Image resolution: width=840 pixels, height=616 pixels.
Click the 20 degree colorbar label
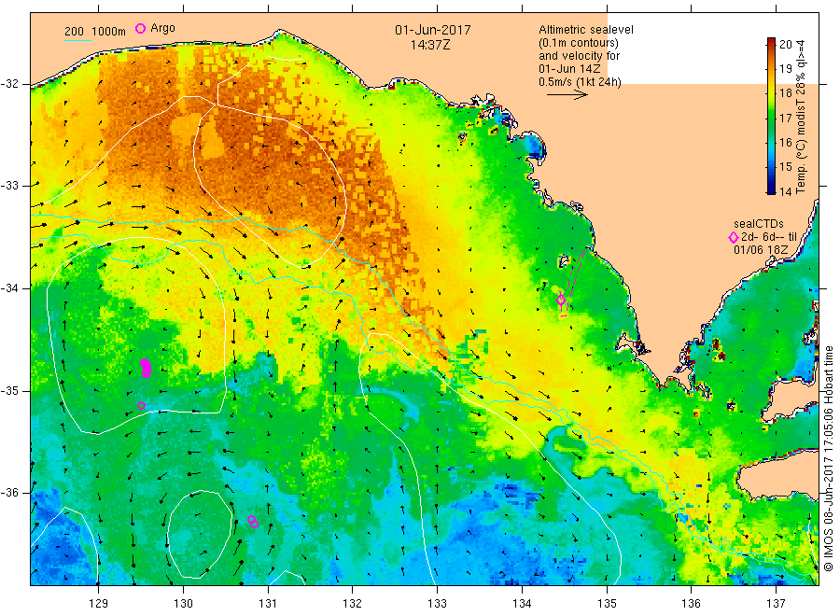786,44
